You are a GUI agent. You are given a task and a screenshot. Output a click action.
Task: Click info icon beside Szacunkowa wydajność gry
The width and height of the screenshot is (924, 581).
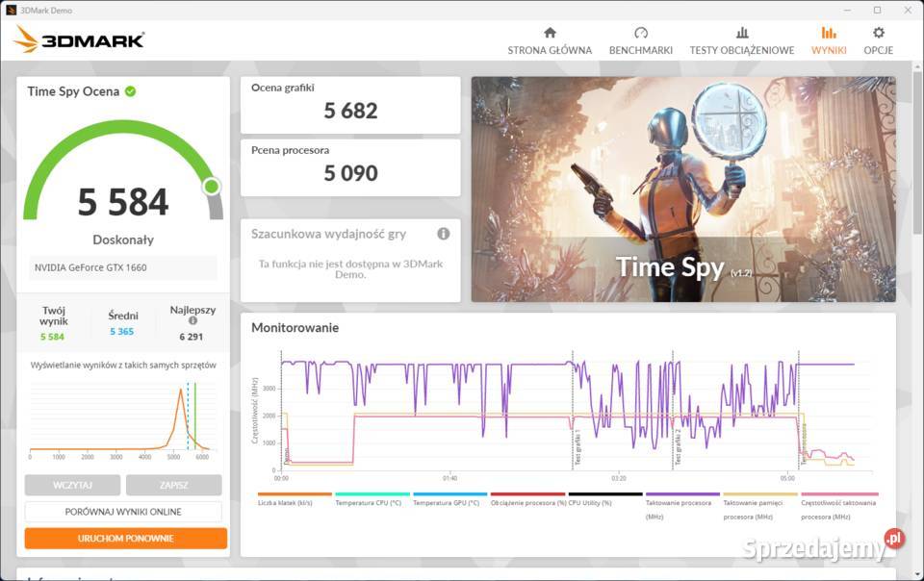(x=444, y=234)
